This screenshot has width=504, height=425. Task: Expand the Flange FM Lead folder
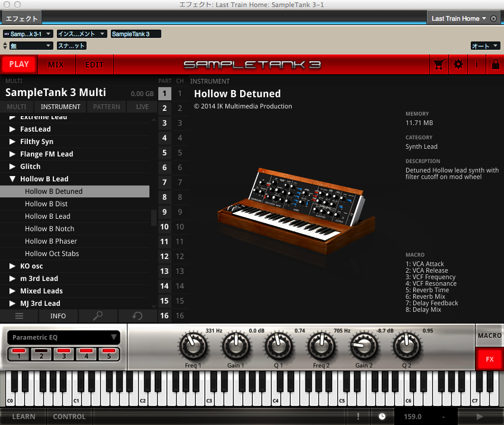(x=12, y=154)
